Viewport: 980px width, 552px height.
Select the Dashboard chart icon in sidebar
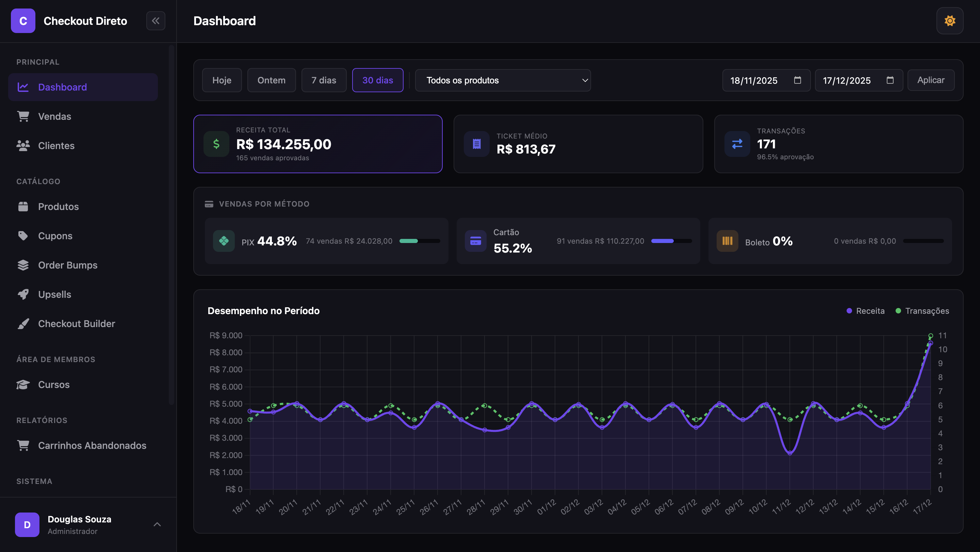23,87
